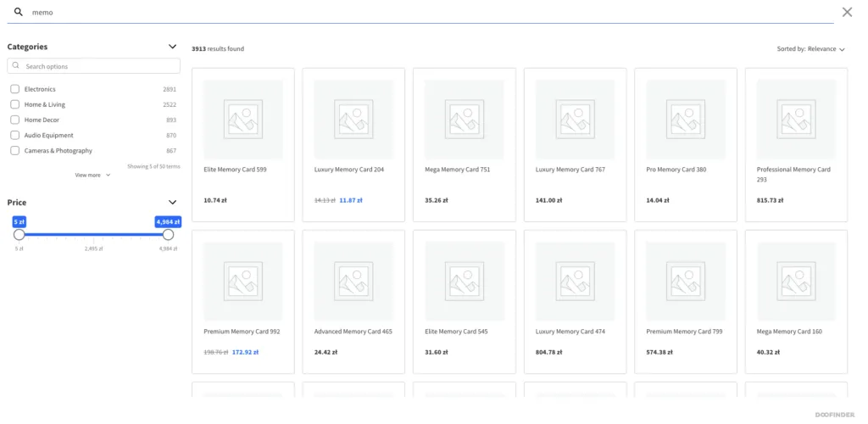Expand View more category terms
The height and width of the screenshot is (424, 868).
click(x=92, y=175)
